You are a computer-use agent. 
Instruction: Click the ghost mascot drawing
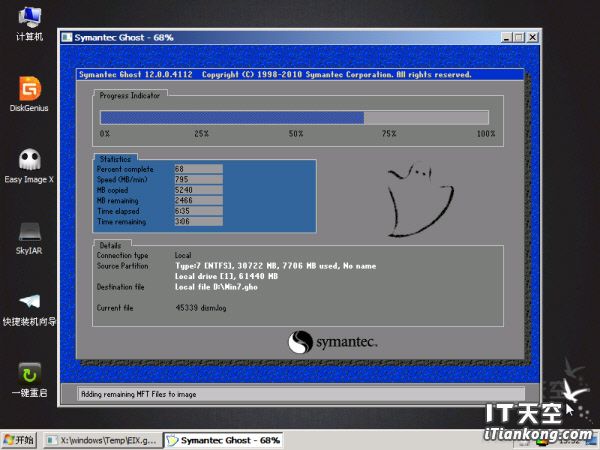pos(420,200)
